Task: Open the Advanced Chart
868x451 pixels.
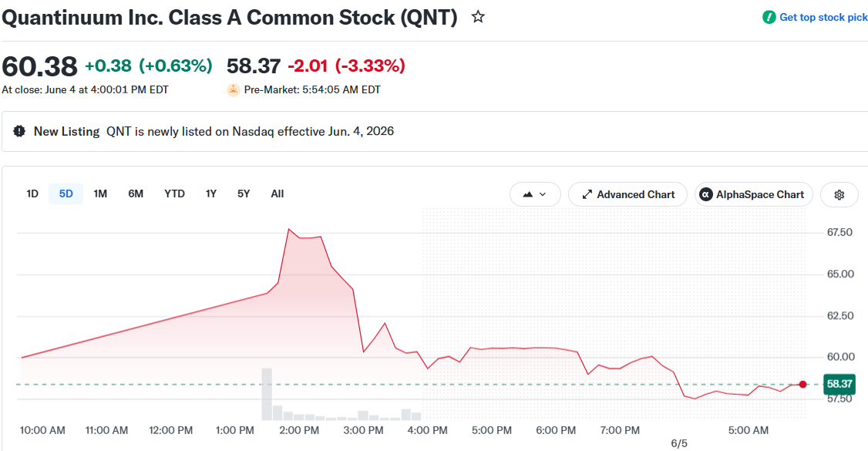Action: tap(627, 194)
